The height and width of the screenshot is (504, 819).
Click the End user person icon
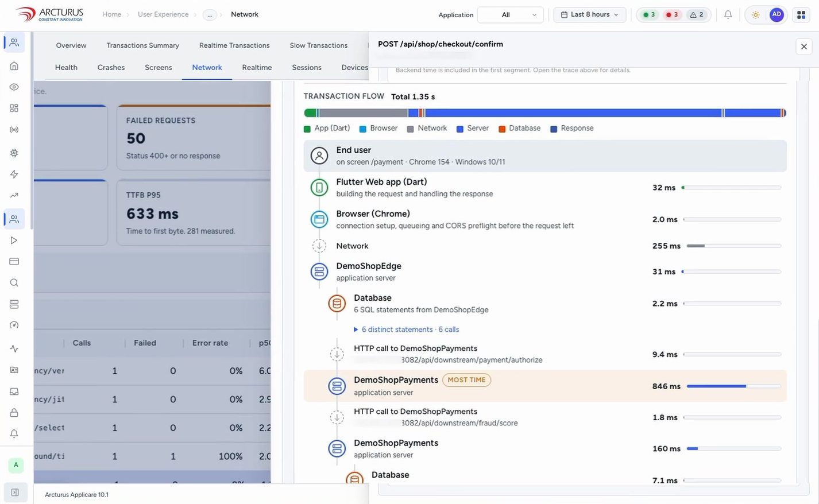click(319, 156)
